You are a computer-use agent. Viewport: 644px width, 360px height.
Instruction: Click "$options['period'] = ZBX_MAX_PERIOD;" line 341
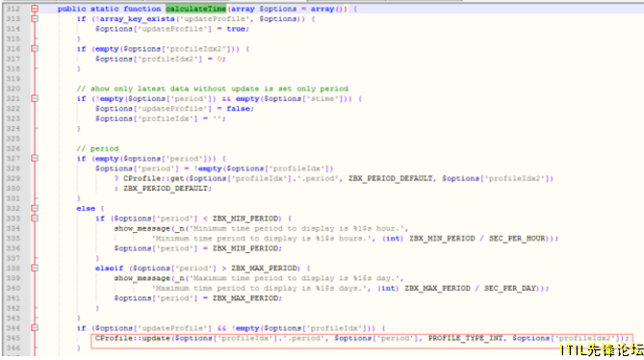tap(198, 298)
